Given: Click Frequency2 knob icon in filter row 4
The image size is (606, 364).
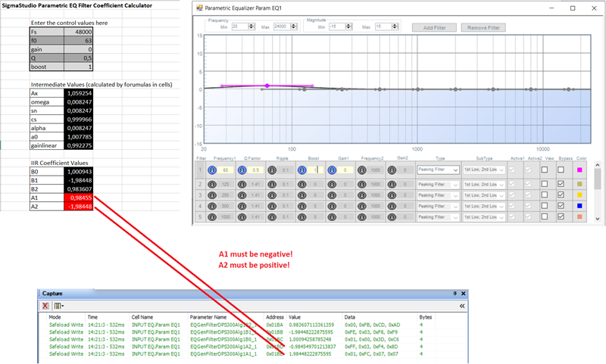Looking at the screenshot, I should (x=362, y=206).
